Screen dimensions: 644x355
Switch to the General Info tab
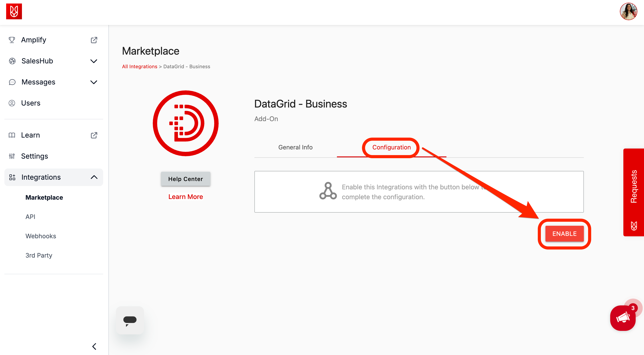click(x=295, y=147)
